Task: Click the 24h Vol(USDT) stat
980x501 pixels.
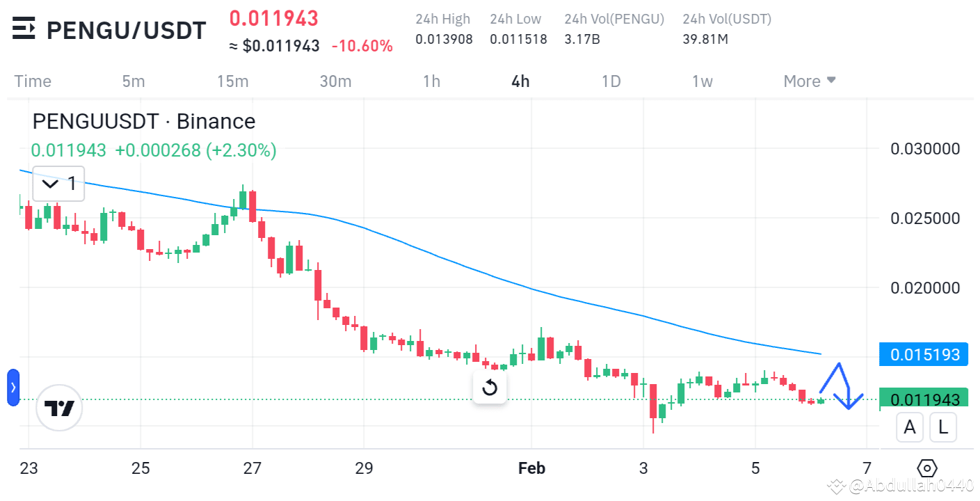Action: (726, 29)
